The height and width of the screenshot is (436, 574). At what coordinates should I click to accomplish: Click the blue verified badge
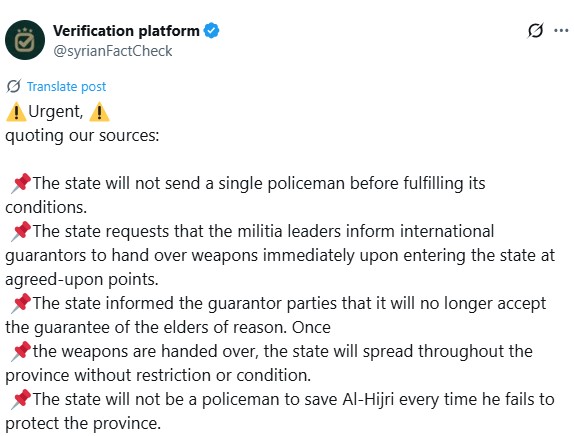[212, 30]
